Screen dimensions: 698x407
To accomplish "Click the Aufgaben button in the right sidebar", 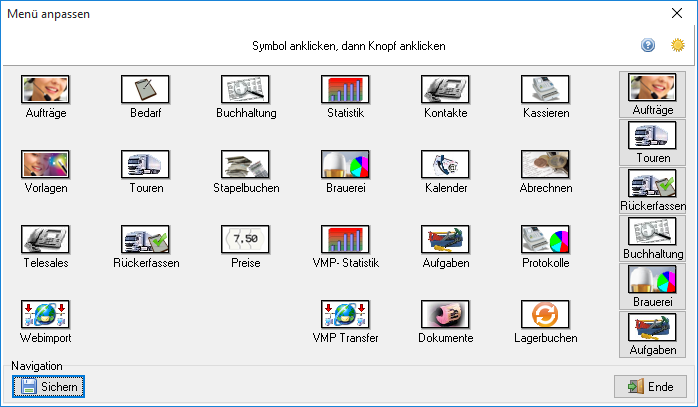I will [x=652, y=334].
